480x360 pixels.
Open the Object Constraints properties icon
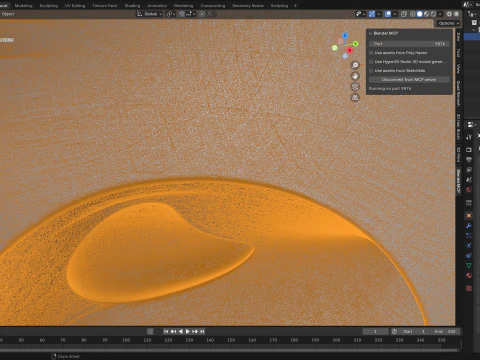(469, 256)
